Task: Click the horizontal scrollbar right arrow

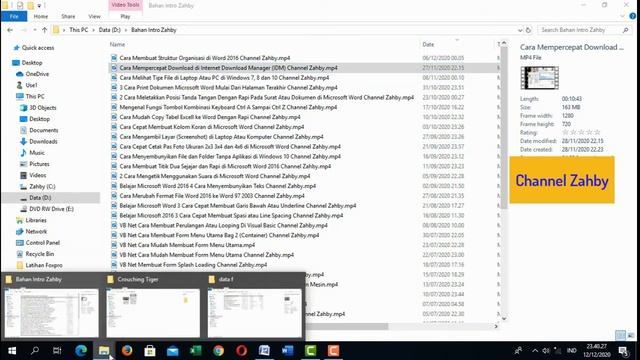Action: pyautogui.click(x=496, y=326)
